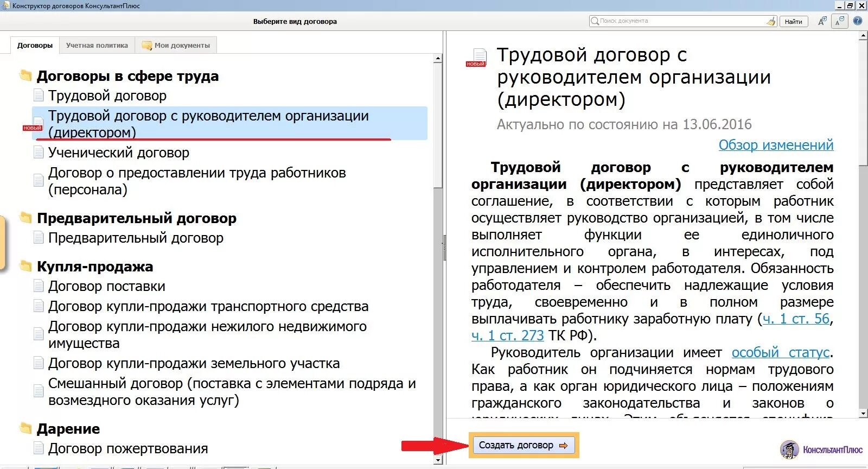The image size is (868, 469).
Task: Switch to the Учетная политика tab
Action: click(x=97, y=45)
